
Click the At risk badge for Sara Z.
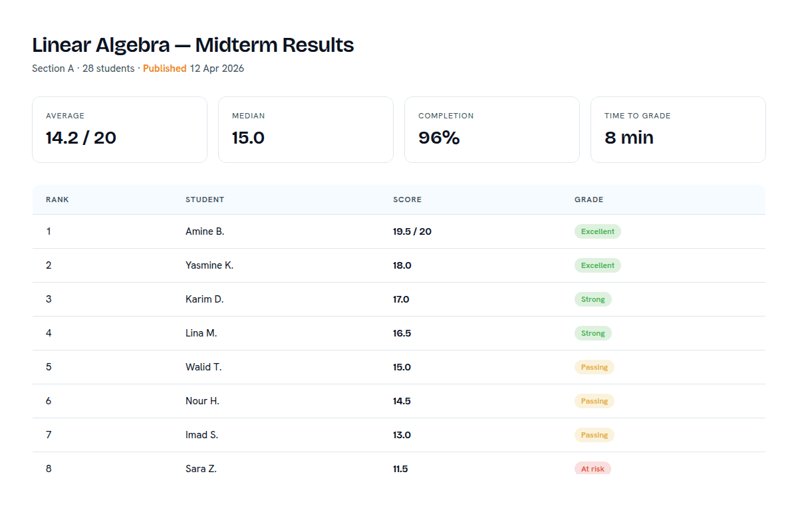click(593, 468)
